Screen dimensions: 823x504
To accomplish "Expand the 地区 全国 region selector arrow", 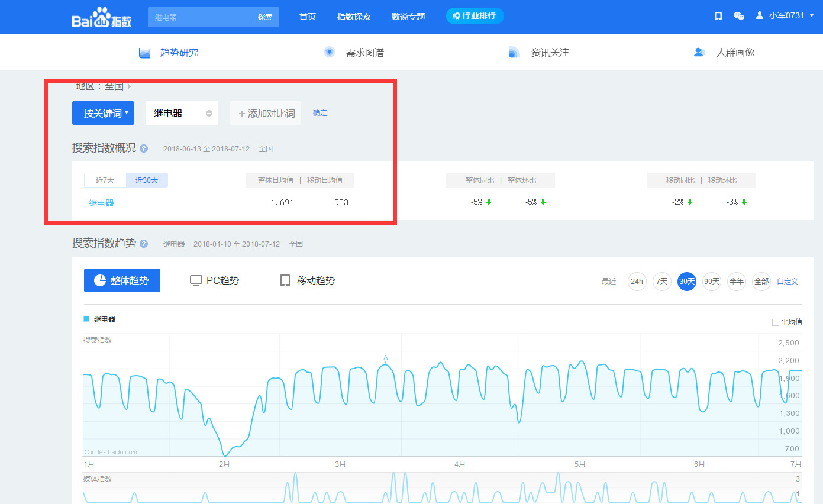I will 130,86.
